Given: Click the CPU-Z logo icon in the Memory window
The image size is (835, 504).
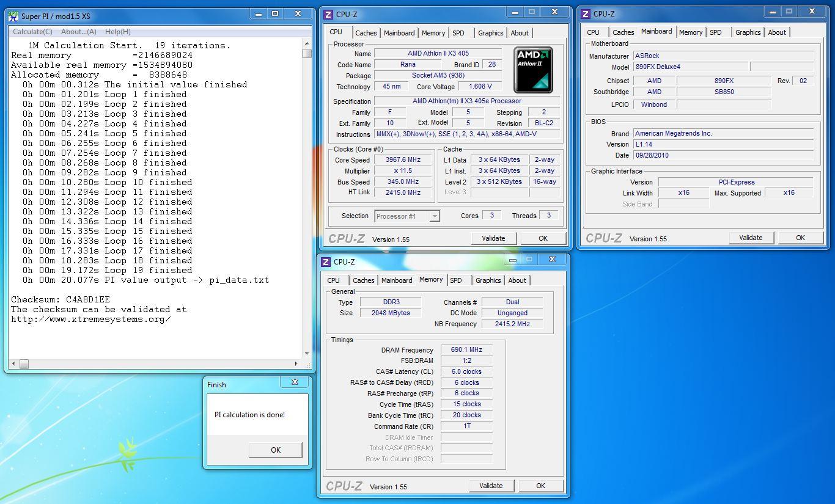Looking at the screenshot, I should click(326, 262).
